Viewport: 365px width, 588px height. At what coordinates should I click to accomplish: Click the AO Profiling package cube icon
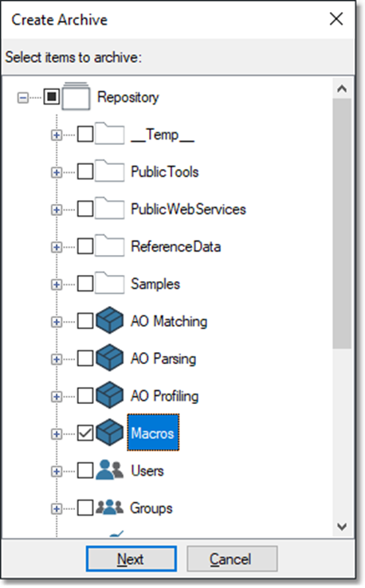(x=109, y=395)
